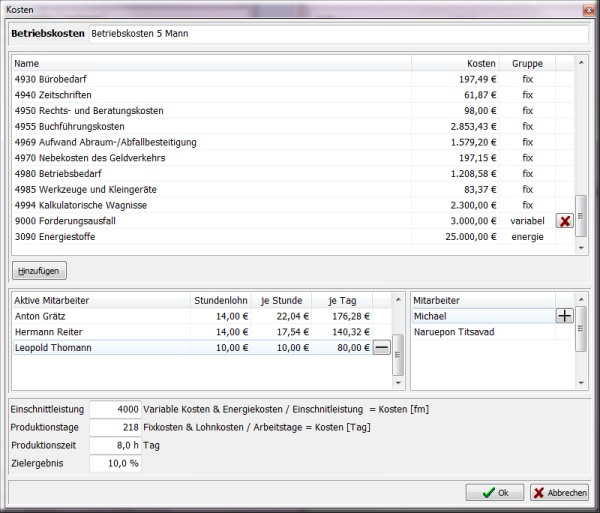Select Naruepon Titsavad in Mitarbeiter list
The width and height of the screenshot is (600, 513).
483,332
